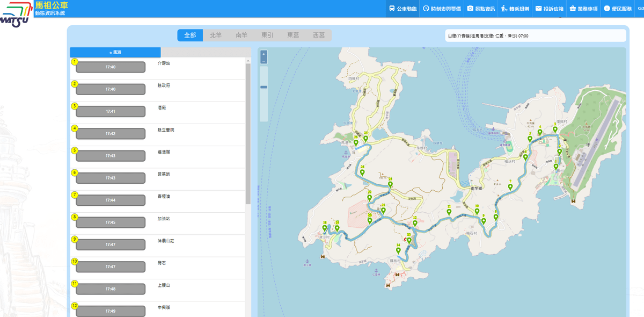The height and width of the screenshot is (317, 644).
Task: Click the transfer planning walking icon
Action: click(x=504, y=9)
